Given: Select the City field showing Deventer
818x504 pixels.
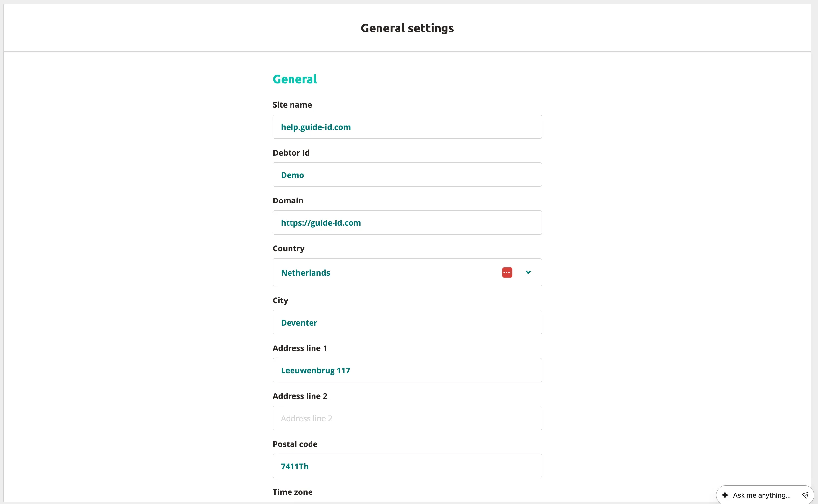Looking at the screenshot, I should 407,322.
